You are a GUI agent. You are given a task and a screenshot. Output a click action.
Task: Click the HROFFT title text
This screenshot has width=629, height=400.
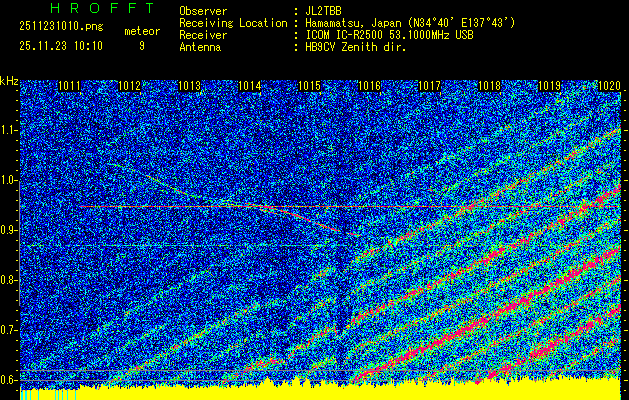coord(88,9)
